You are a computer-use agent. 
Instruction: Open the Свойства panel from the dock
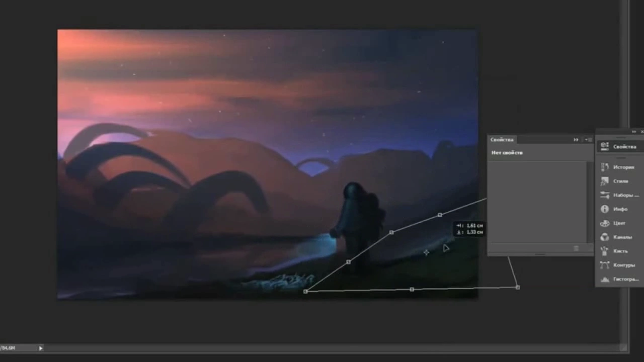[619, 147]
